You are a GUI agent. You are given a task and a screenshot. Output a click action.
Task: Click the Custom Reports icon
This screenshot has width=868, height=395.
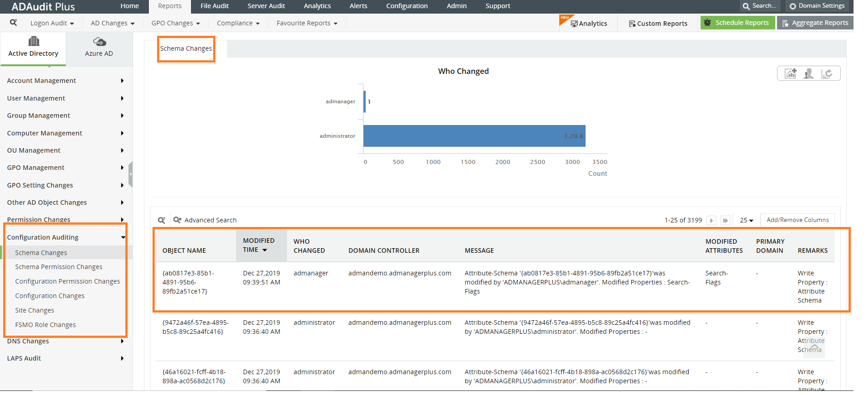632,24
